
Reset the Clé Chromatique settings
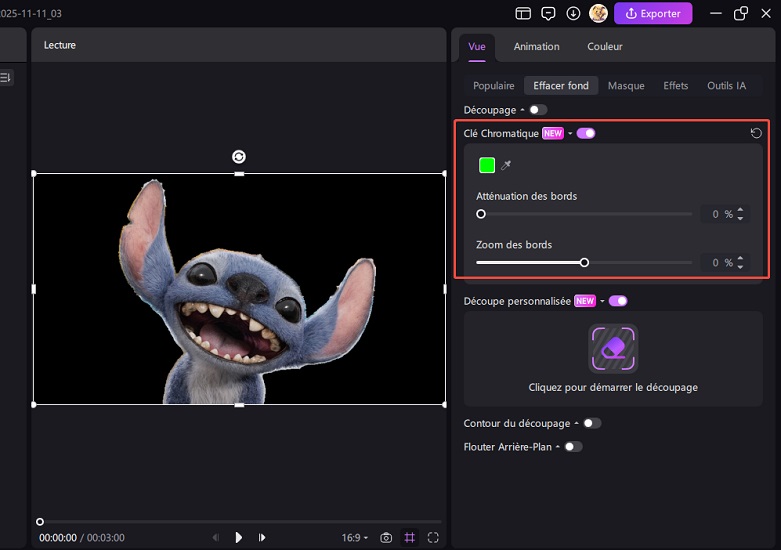[x=757, y=133]
